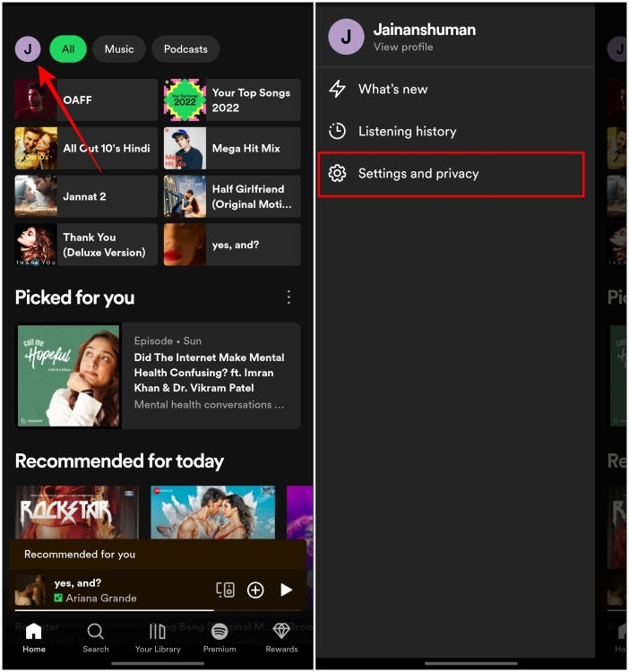Image resolution: width=629 pixels, height=672 pixels.
Task: Open the What's new menu entry
Action: pyautogui.click(x=455, y=89)
